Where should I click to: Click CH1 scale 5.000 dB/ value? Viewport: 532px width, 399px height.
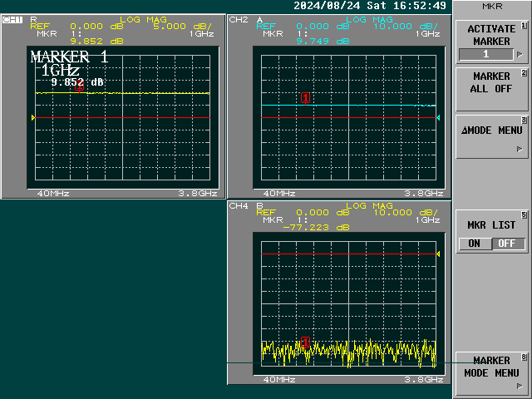pos(183,27)
